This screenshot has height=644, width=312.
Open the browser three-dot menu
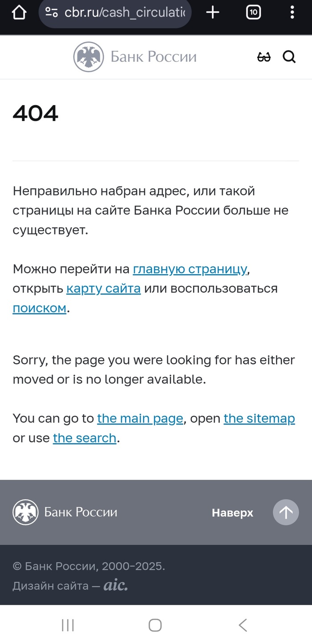[292, 13]
